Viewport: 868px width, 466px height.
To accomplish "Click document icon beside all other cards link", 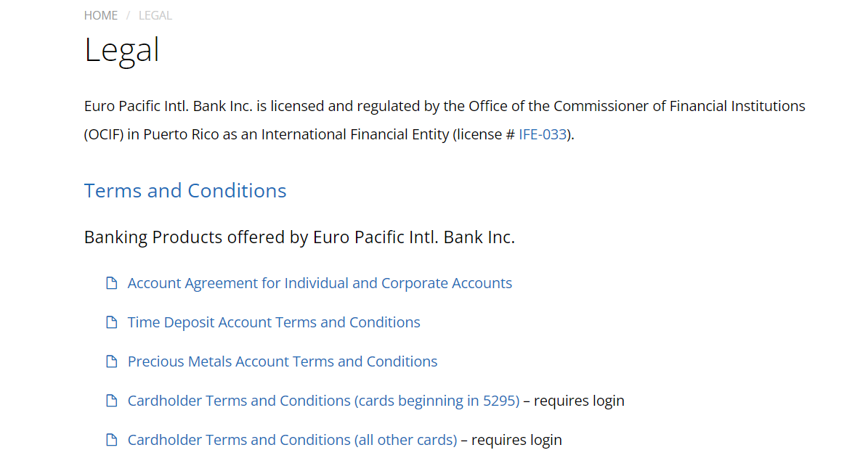I will point(112,440).
